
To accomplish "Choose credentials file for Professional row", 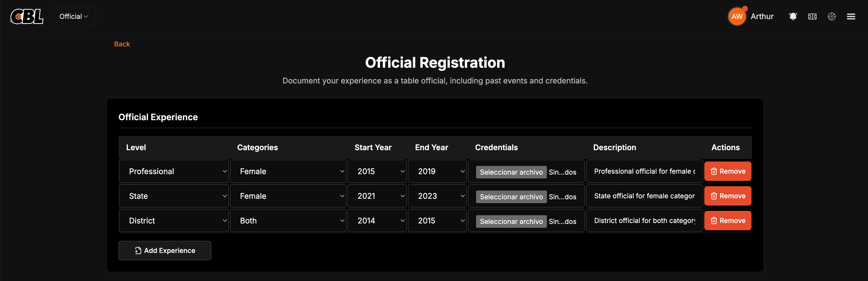I will click(511, 172).
